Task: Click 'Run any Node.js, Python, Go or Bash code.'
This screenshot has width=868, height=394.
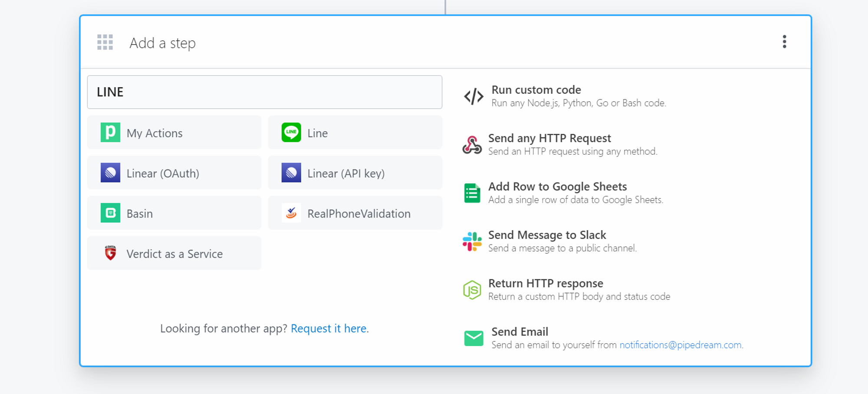Action: coord(579,103)
